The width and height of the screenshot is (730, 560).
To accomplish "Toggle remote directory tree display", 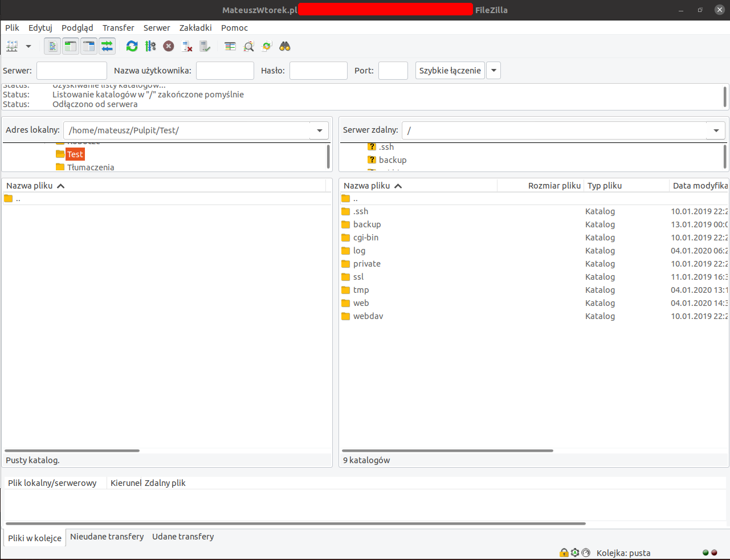I will (x=89, y=46).
